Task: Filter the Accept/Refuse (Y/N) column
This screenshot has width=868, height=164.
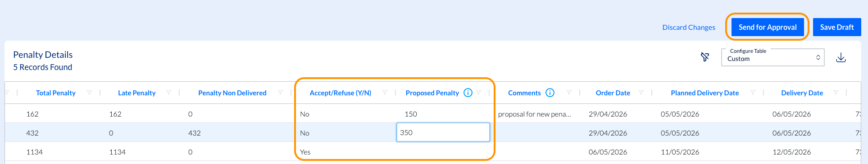Action: [385, 93]
